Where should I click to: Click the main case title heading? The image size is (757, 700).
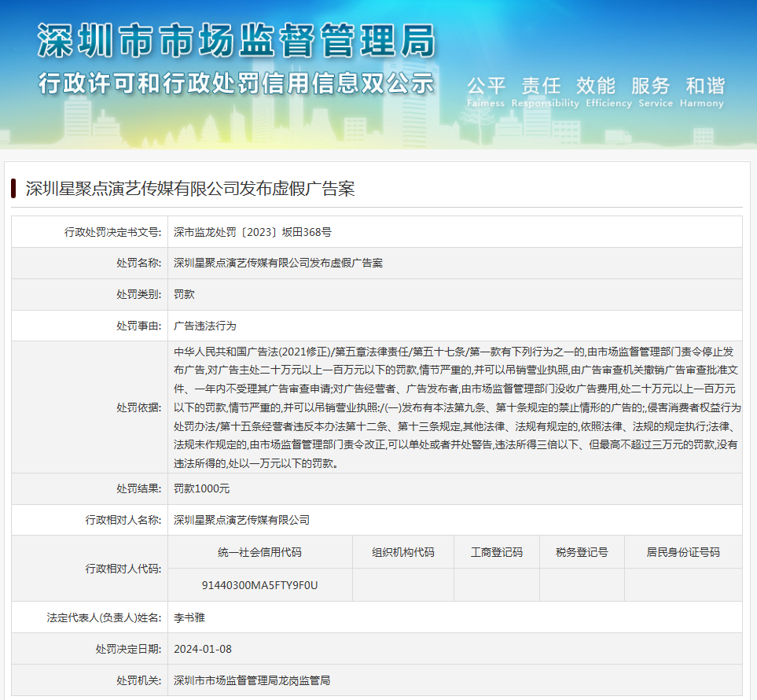click(190, 189)
